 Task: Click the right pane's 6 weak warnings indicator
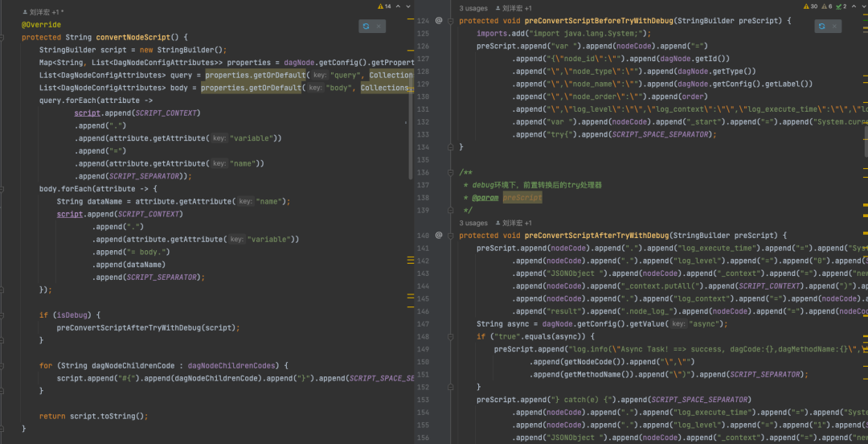click(x=826, y=6)
